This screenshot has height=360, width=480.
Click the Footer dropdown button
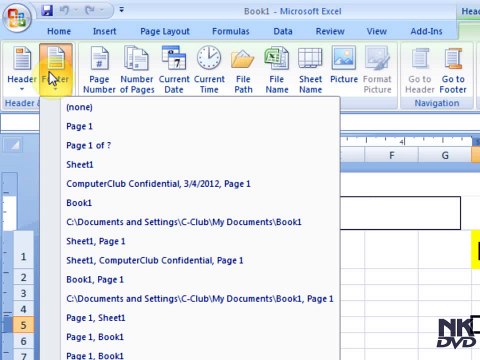point(56,69)
